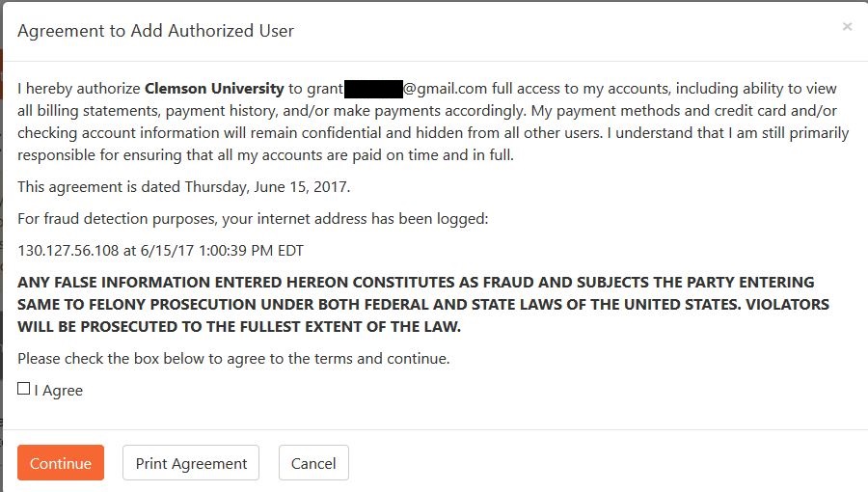Check the I Agree checkbox
This screenshot has width=868, height=492.
[24, 389]
